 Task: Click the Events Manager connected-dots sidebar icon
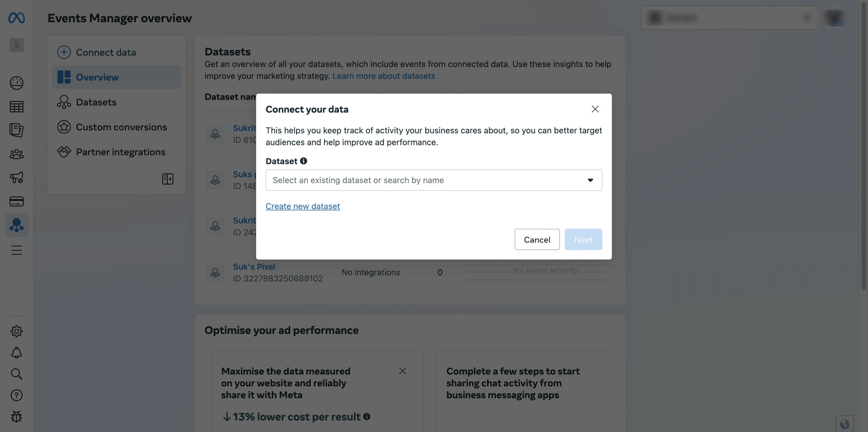[17, 225]
